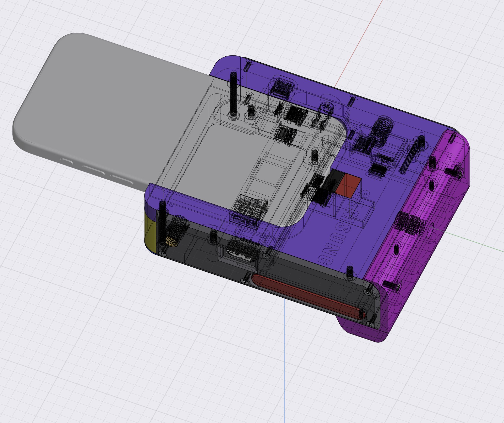Click the smallest side button on phone
Viewport: 504px width, 423px height.
pyautogui.click(x=66, y=162)
